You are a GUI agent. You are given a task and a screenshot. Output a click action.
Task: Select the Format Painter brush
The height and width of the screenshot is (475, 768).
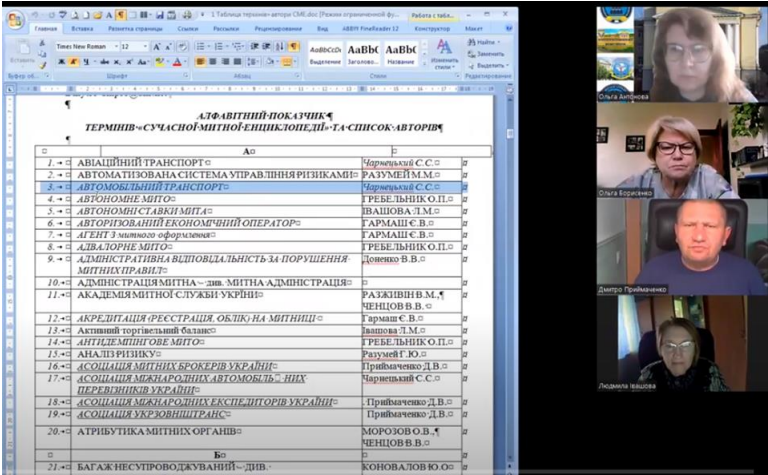(x=42, y=65)
